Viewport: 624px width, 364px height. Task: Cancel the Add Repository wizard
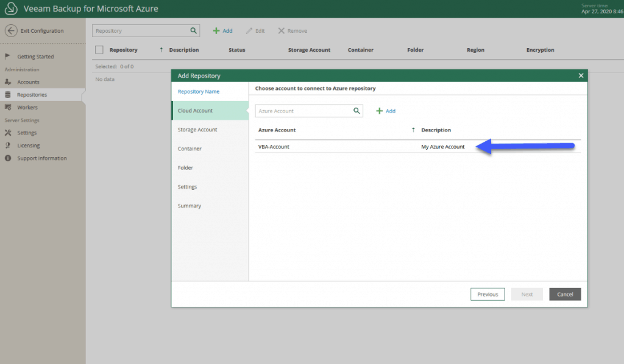click(565, 295)
